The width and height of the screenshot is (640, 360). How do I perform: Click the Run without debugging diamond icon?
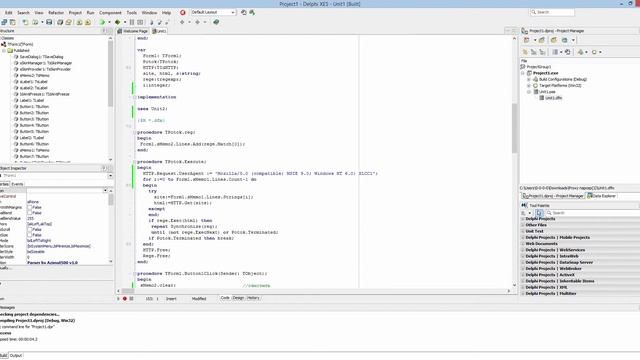click(x=118, y=22)
